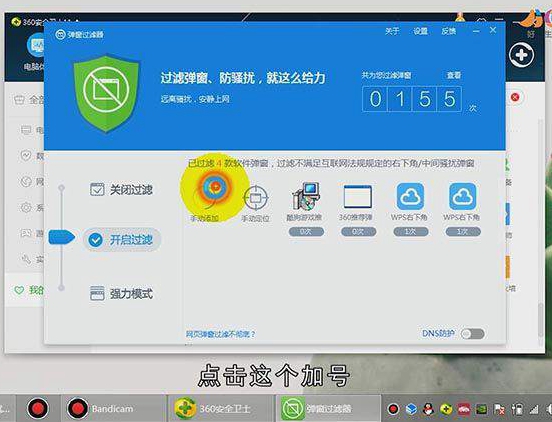Click the plus circle icon in 360安全卫士 window

521,55
